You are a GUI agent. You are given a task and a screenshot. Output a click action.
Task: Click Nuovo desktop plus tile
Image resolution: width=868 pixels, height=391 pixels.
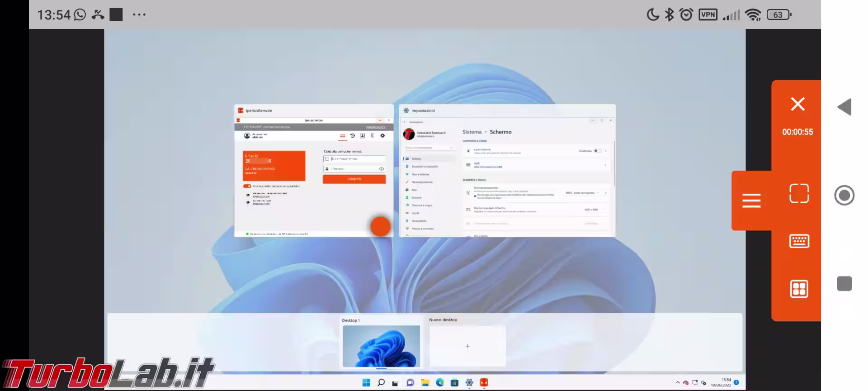[x=467, y=346]
